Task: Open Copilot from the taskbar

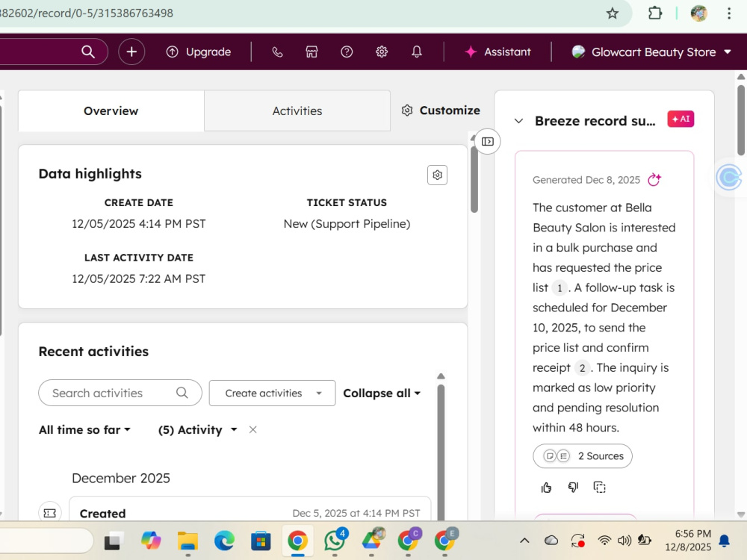Action: pos(151,541)
